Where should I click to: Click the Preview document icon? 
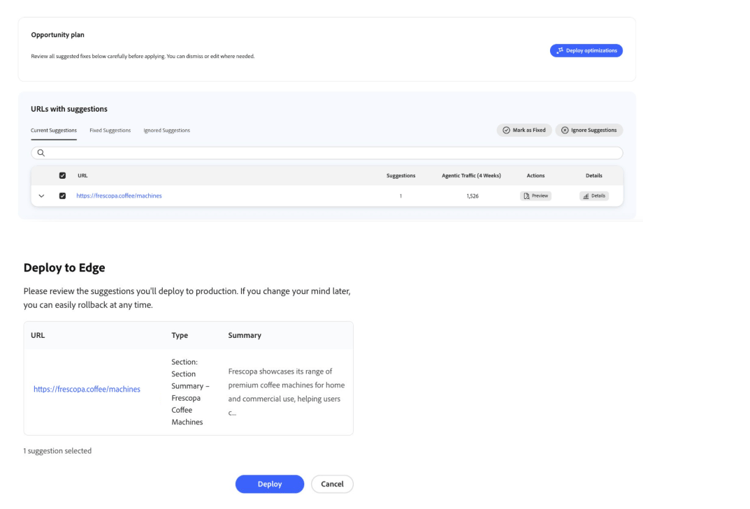527,196
